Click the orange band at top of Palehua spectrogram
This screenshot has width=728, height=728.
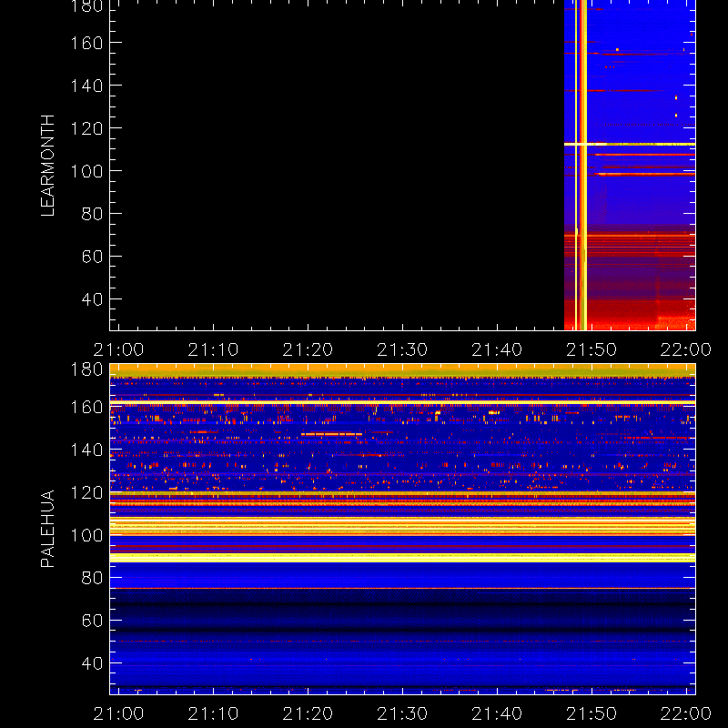(402, 370)
